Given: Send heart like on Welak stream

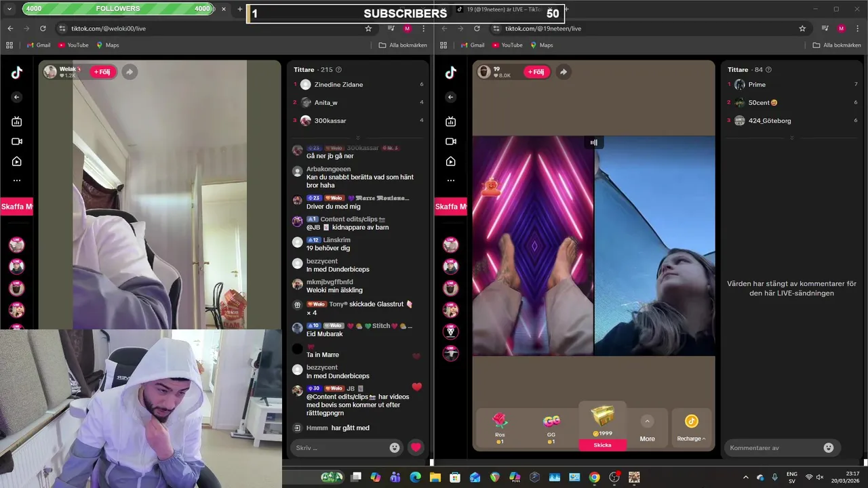Looking at the screenshot, I should coord(416,447).
